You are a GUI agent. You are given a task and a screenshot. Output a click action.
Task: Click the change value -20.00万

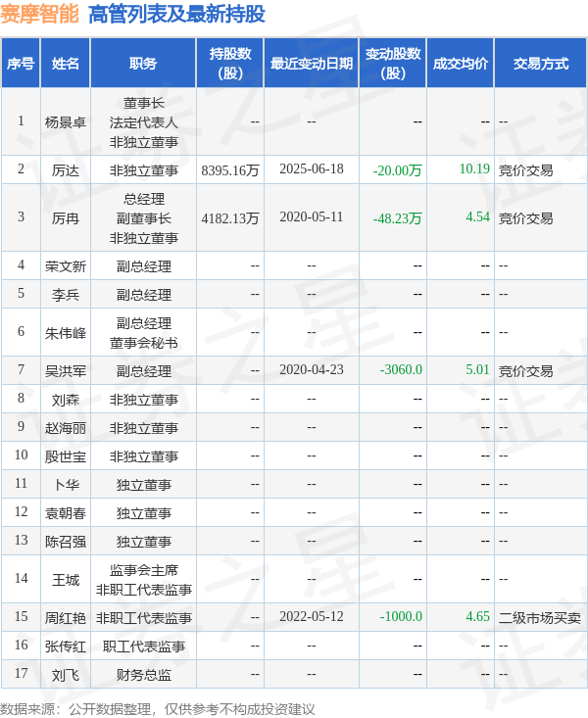coord(397,170)
